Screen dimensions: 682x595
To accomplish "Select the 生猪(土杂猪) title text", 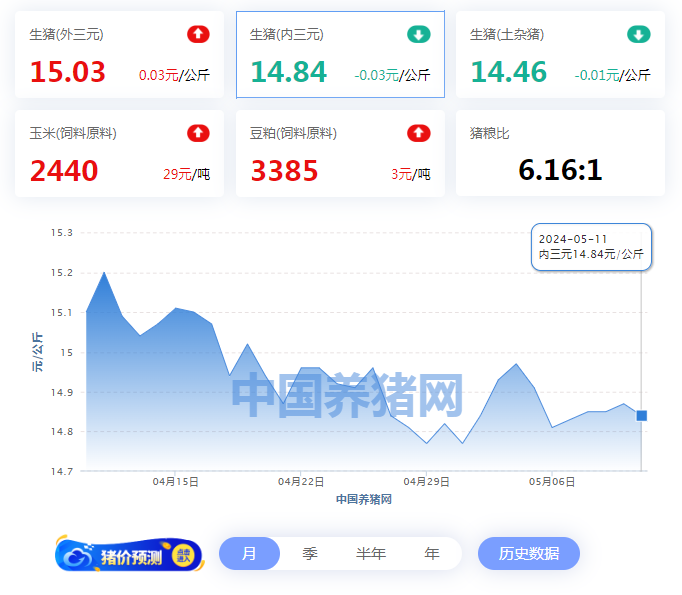I will (x=507, y=34).
